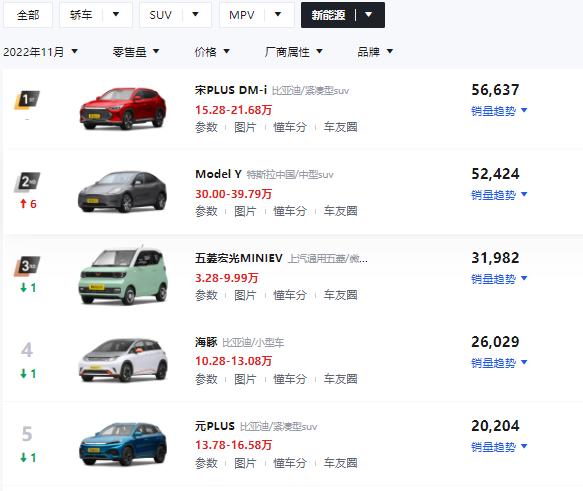This screenshot has width=583, height=491.
Task: Open 参数 for 海豚
Action: tap(206, 379)
